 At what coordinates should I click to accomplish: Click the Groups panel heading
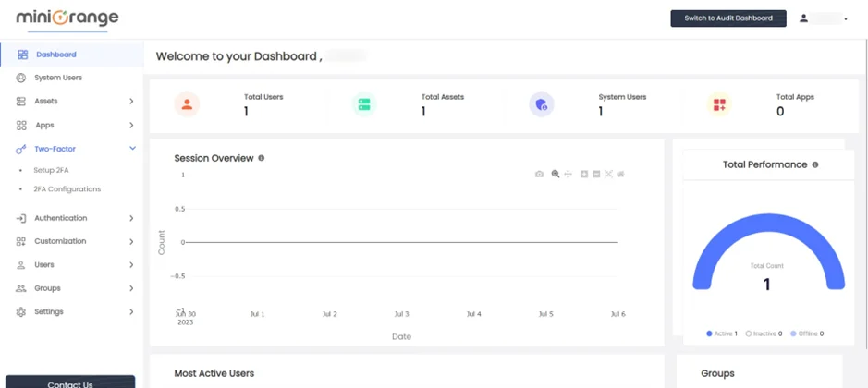(717, 373)
